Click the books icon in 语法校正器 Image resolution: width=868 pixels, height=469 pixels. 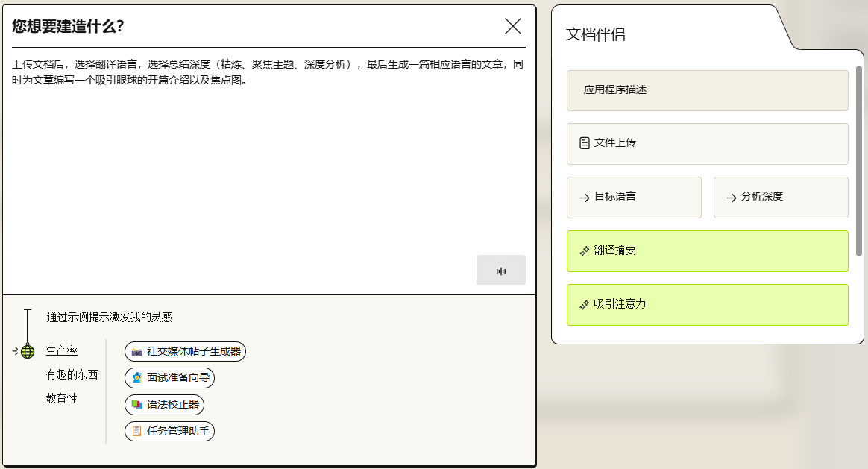[136, 405]
